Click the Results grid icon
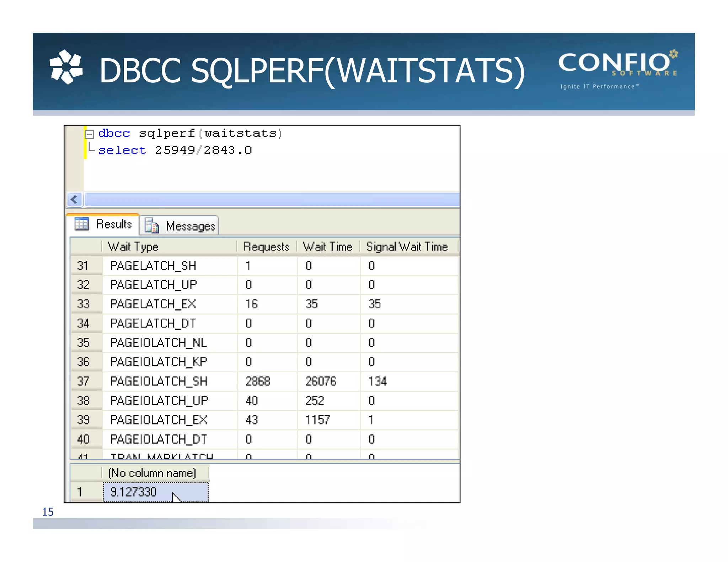This screenshot has height=562, width=728. point(81,224)
